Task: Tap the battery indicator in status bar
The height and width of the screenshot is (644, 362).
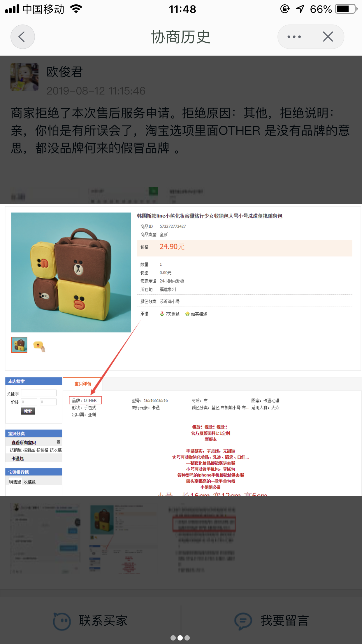Action: [x=346, y=9]
